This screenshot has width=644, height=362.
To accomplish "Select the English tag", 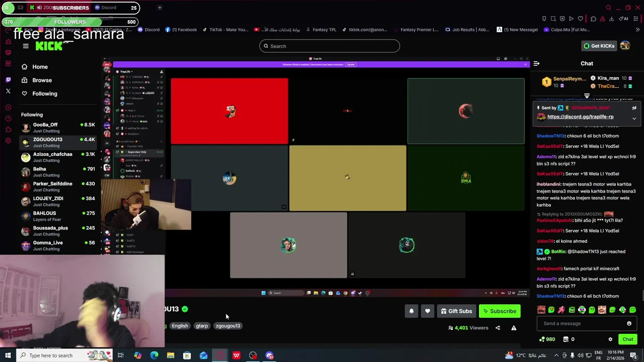I will coord(180,326).
